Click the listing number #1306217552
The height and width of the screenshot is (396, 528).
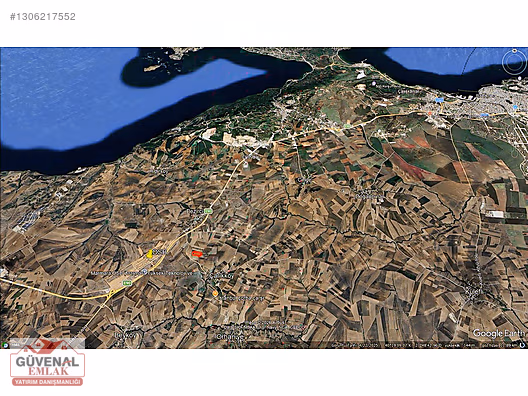tap(43, 16)
